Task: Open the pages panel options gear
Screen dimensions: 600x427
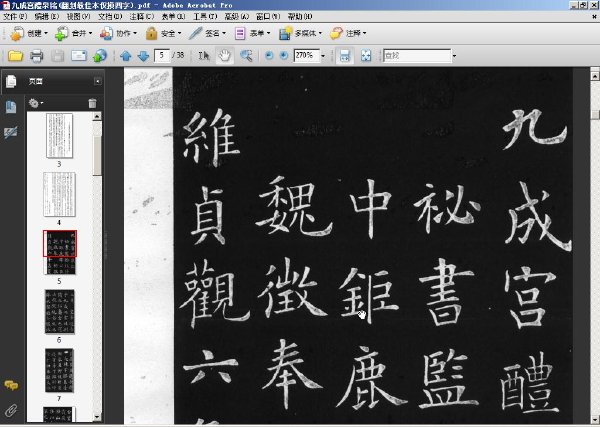Action: (x=35, y=103)
